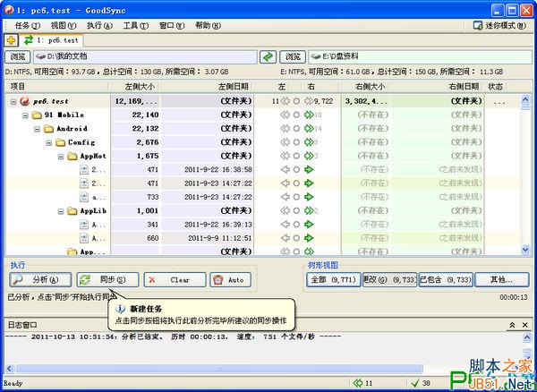Click the left folder path field D:\我的文档
This screenshot has width=537, height=392.
coord(145,57)
